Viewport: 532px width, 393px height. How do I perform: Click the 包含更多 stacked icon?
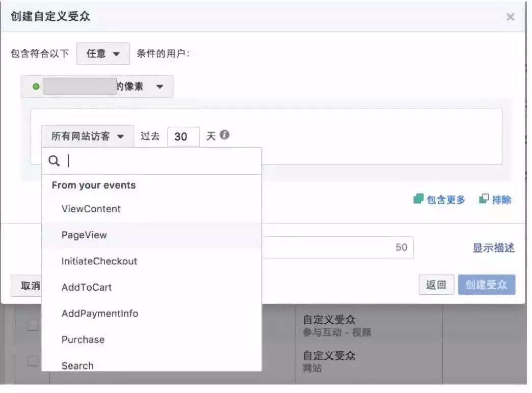(x=418, y=200)
